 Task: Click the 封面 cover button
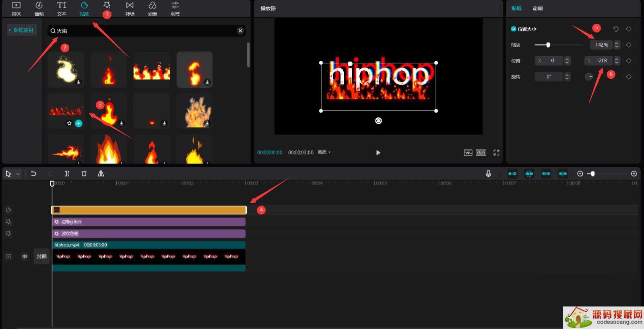click(x=41, y=256)
